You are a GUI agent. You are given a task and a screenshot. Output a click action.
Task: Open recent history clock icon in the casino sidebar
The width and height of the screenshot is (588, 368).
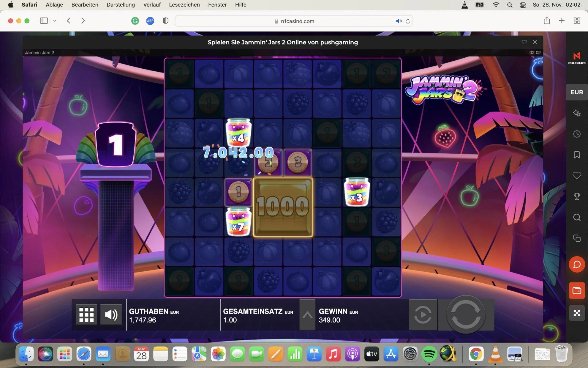(x=577, y=134)
